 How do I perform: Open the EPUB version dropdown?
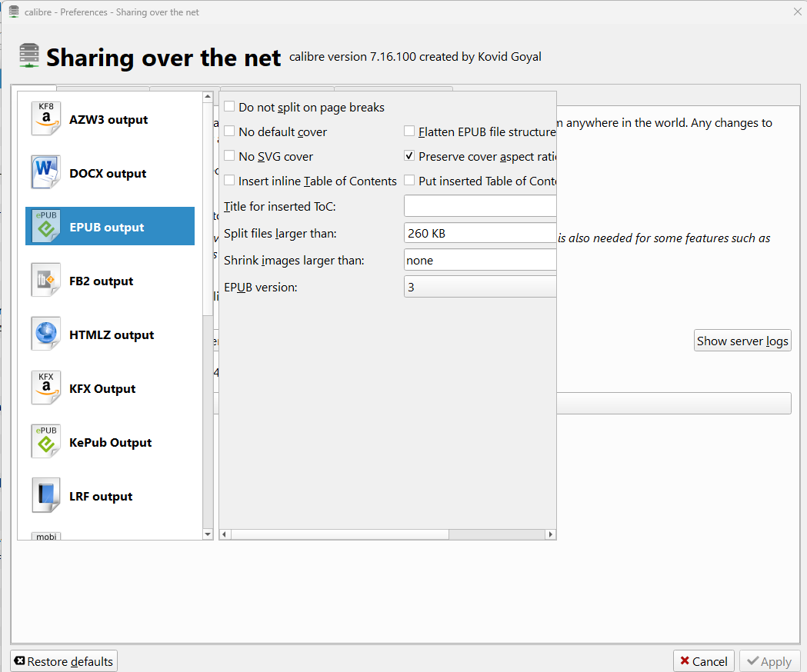click(x=480, y=287)
